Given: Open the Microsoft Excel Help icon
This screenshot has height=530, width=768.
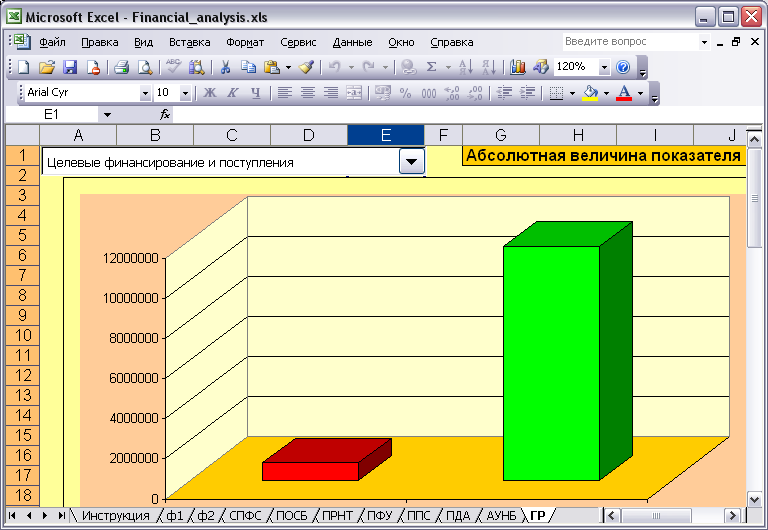Looking at the screenshot, I should click(623, 67).
